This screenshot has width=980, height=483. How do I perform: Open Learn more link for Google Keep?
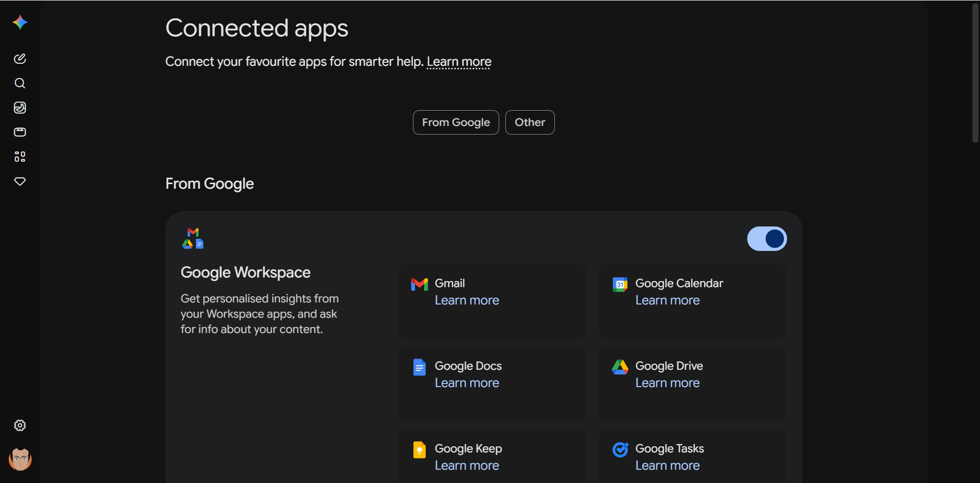click(467, 466)
